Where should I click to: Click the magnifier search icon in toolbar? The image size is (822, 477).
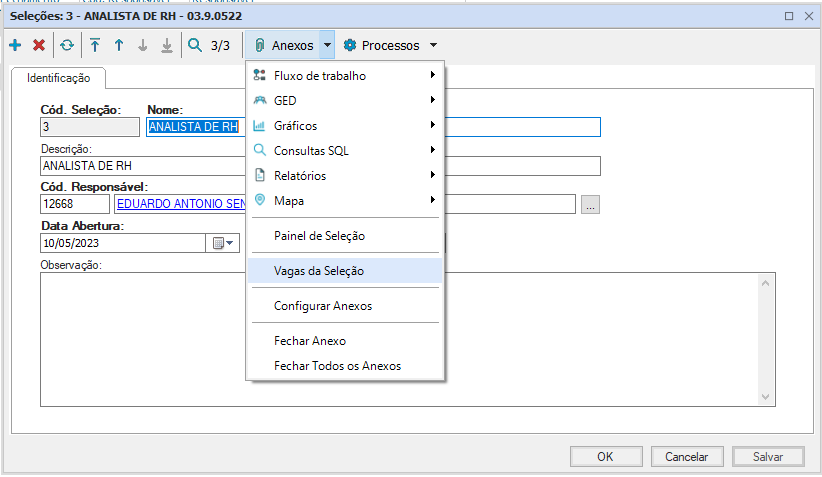tap(194, 45)
